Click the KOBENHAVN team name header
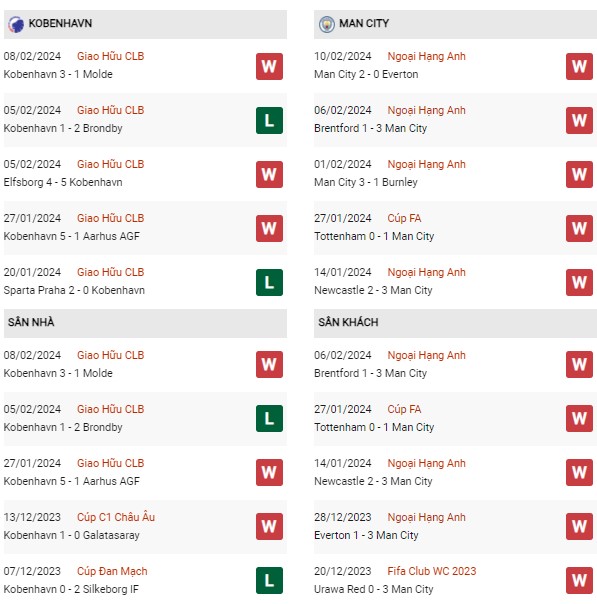This screenshot has height=604, width=597. tap(60, 23)
